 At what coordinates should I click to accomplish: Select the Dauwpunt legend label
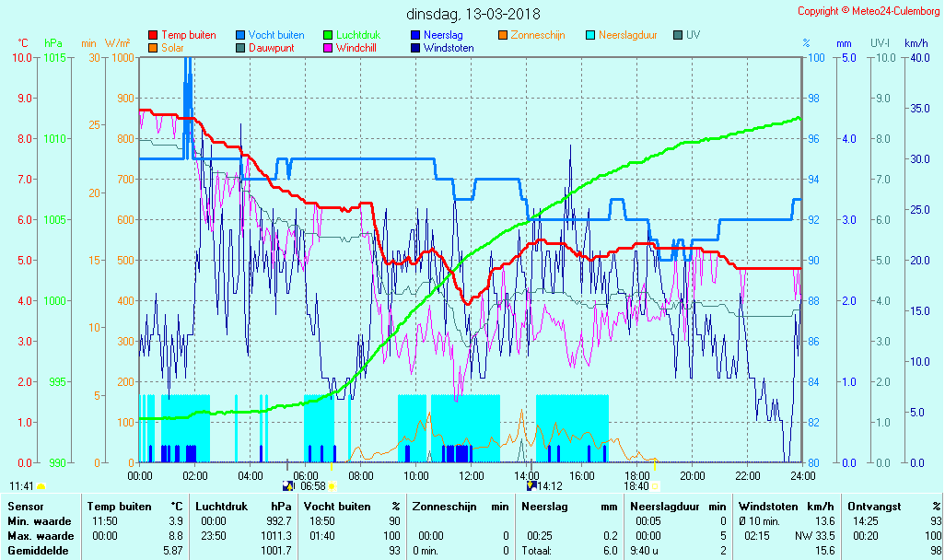click(271, 48)
